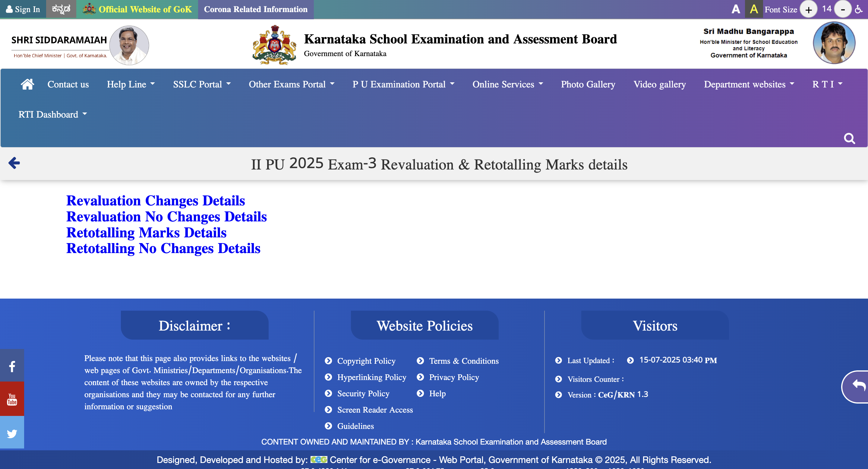Open Revaluation Changes Details link
The height and width of the screenshot is (469, 868).
156,201
